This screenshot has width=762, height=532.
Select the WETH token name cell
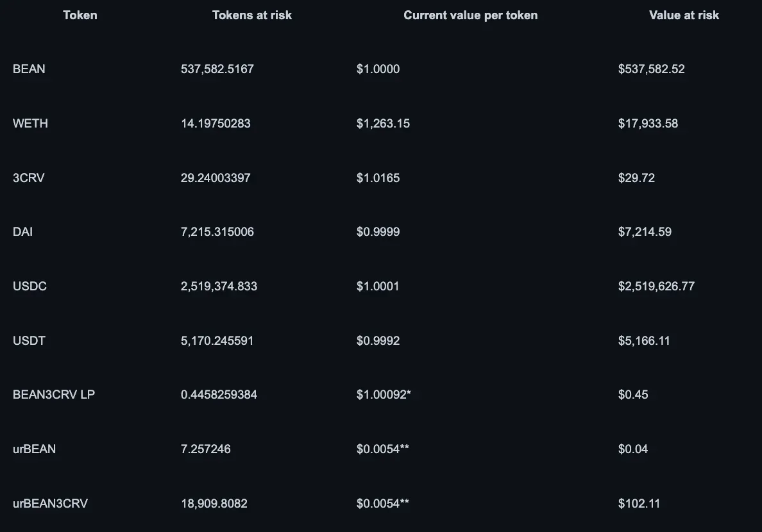[x=30, y=123]
